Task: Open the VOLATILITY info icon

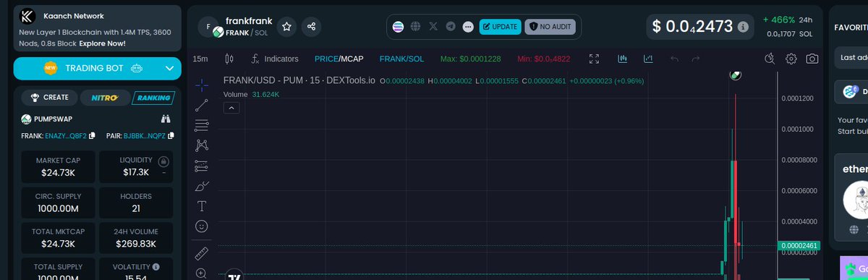Action: click(156, 267)
